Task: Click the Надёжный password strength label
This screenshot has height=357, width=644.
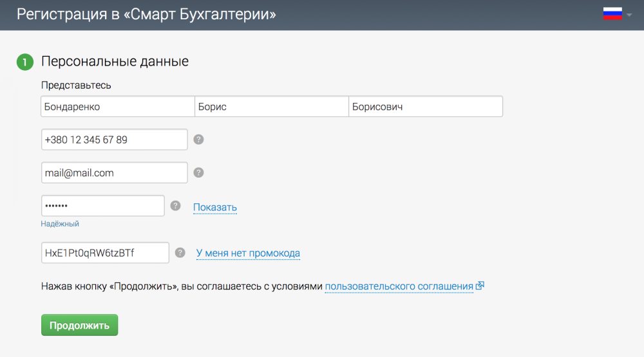Action: pyautogui.click(x=60, y=224)
